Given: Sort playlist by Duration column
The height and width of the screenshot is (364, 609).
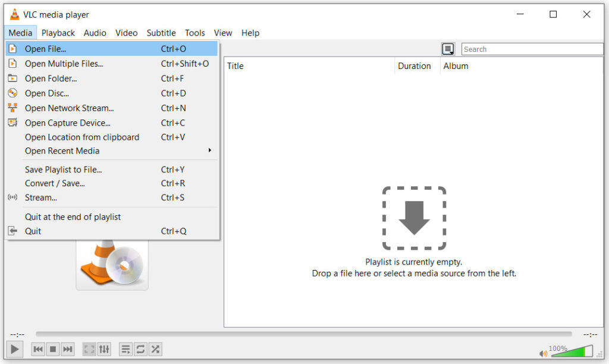Looking at the screenshot, I should coord(417,66).
